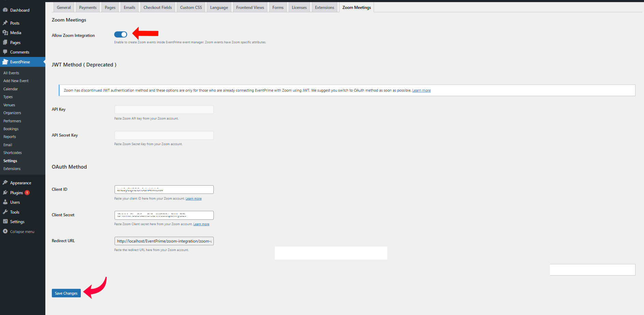Open Reports in EventPrime submenu
This screenshot has width=644, height=315.
click(10, 137)
